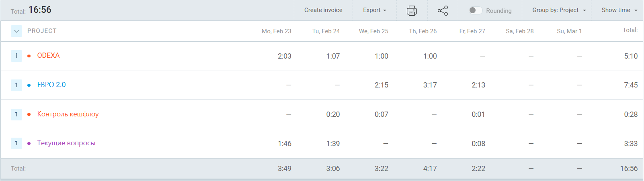Screen dimensions: 644x181
Task: Expand the Текущие вопросы entry count badge
Action: pyautogui.click(x=16, y=143)
